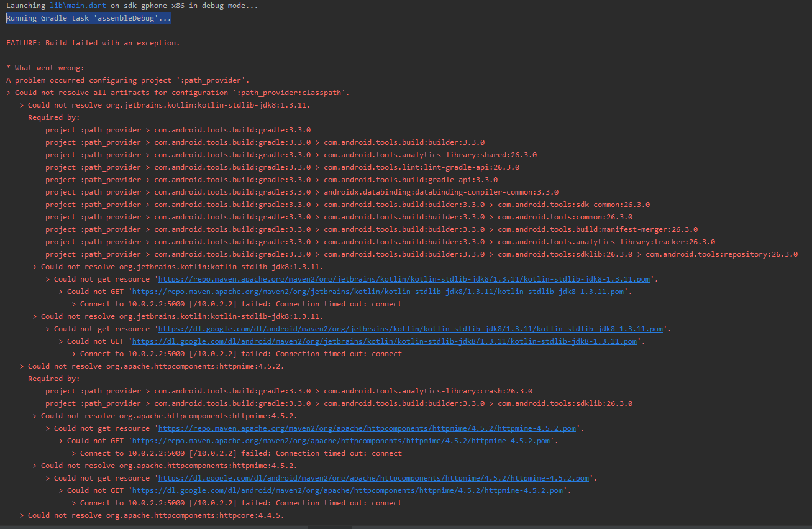The height and width of the screenshot is (529, 812).
Task: Click the horizontal scrollbar thumb
Action: (329, 527)
